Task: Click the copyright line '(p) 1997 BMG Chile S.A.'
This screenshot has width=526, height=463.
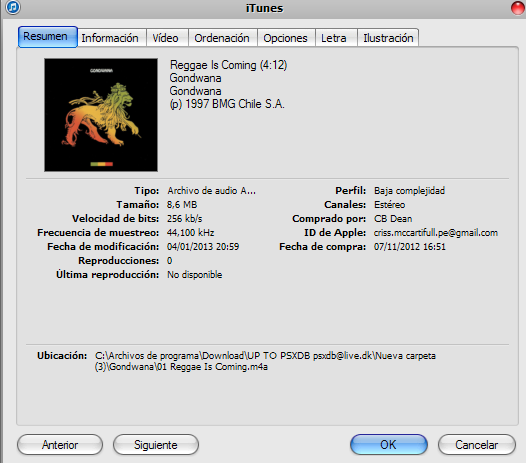Action: (227, 104)
